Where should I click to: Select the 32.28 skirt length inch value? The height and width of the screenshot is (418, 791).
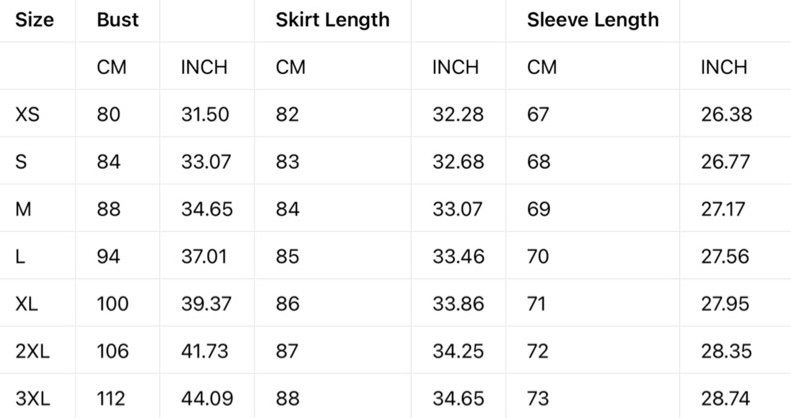point(458,115)
